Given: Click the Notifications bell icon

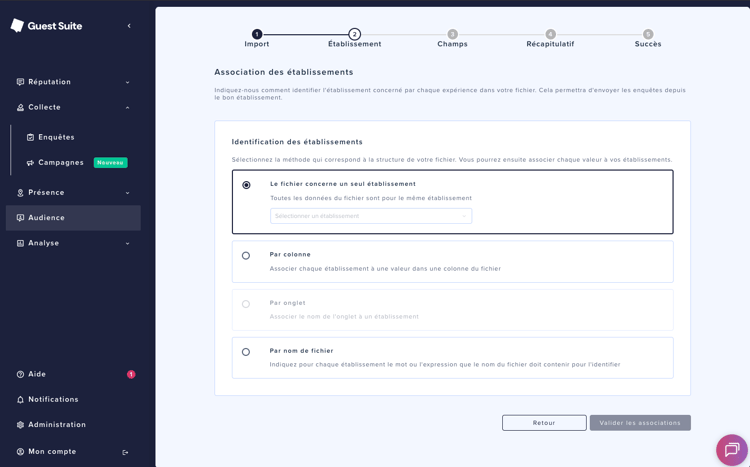Looking at the screenshot, I should click(x=20, y=400).
